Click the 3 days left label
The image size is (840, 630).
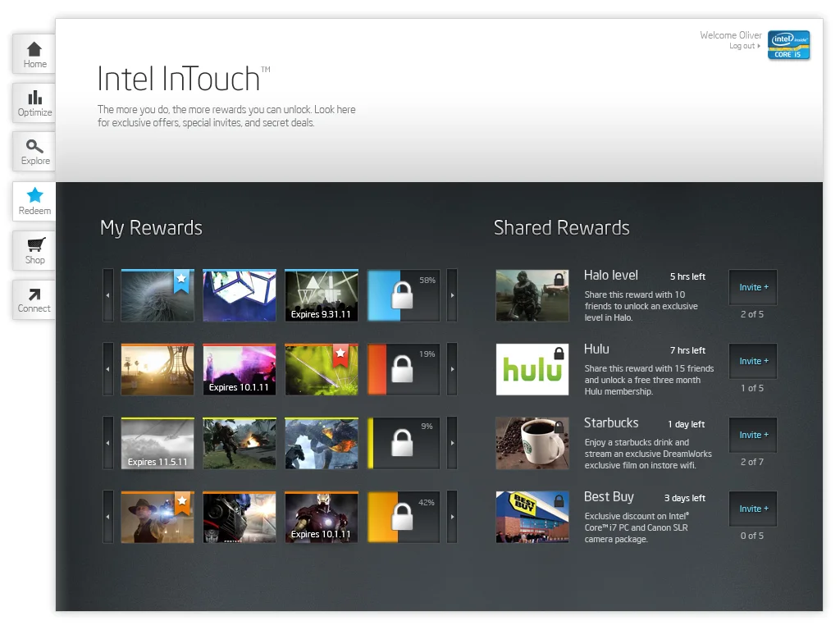pyautogui.click(x=685, y=498)
